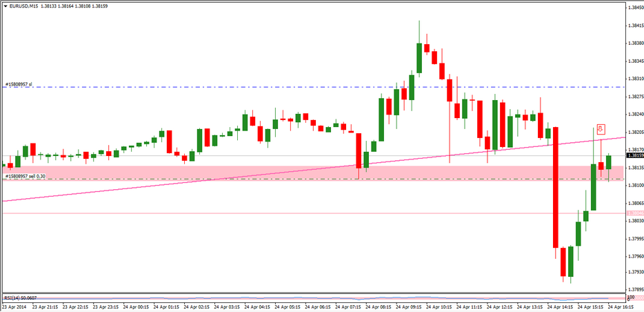Viewport: 644px width, 312px height.
Task: Select the #15808957 sell 0.30 order label
Action: click(26, 177)
